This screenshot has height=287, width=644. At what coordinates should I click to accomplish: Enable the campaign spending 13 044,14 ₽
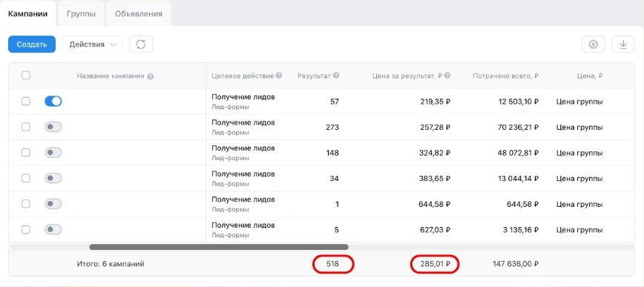tap(53, 178)
